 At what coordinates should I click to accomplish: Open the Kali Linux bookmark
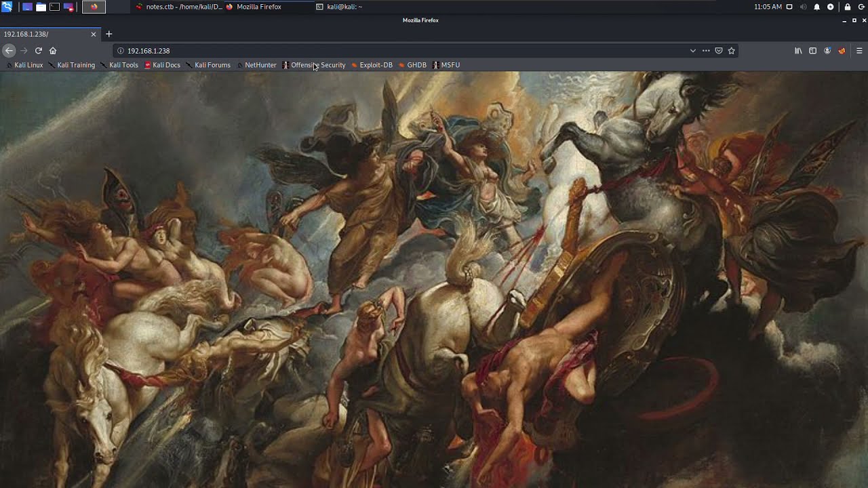click(x=24, y=65)
